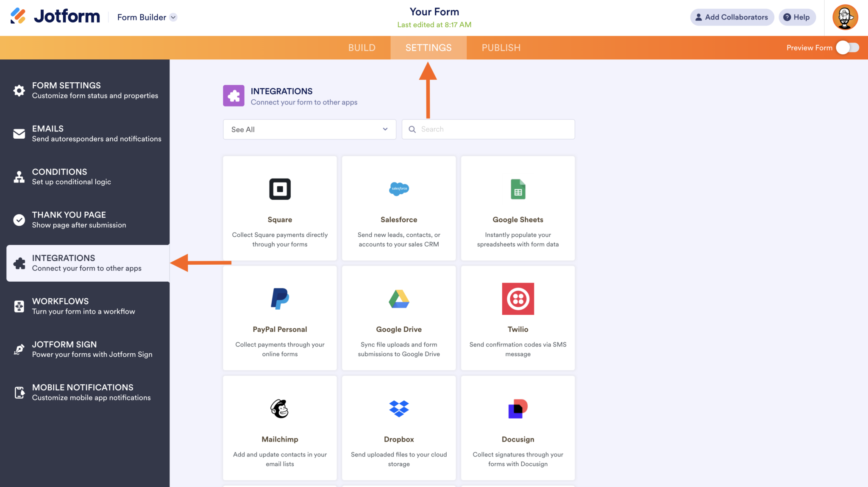This screenshot has width=868, height=487.
Task: Click the Mailchimp integration icon
Action: (x=279, y=409)
